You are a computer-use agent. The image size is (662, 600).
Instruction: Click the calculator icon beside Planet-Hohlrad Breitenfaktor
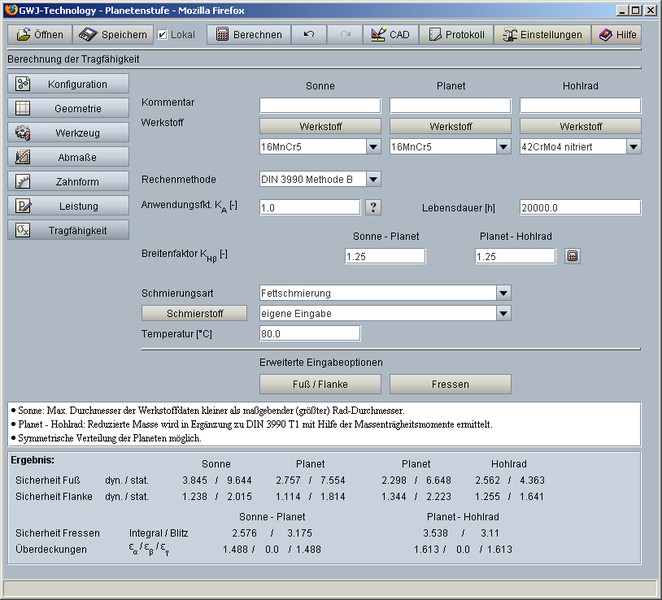(x=572, y=256)
